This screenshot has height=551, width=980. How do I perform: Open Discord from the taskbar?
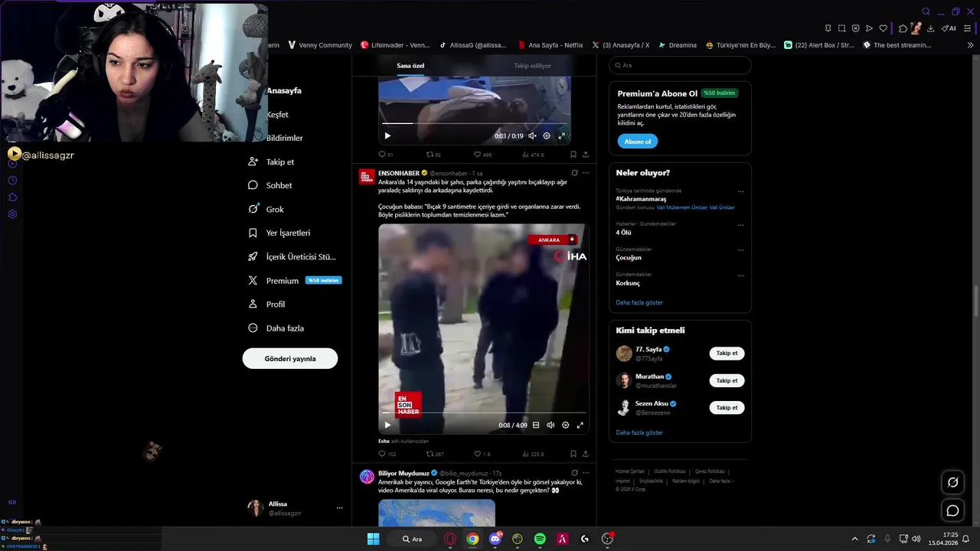tap(495, 539)
